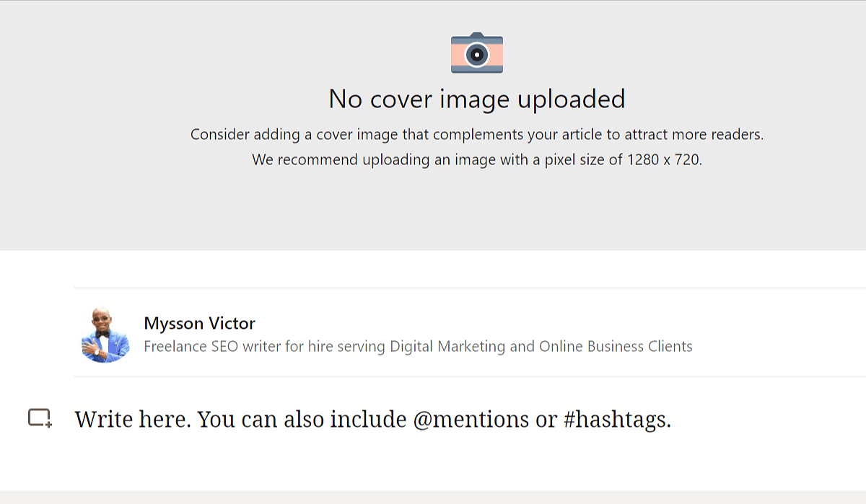Viewport: 866px width, 504px height.
Task: Click the insert media icon beside the text field
Action: point(40,418)
